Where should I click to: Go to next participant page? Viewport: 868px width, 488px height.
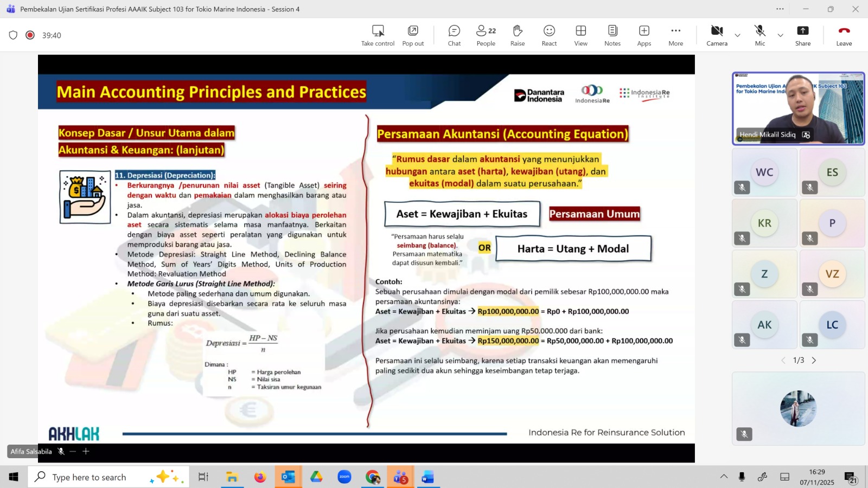(x=814, y=361)
